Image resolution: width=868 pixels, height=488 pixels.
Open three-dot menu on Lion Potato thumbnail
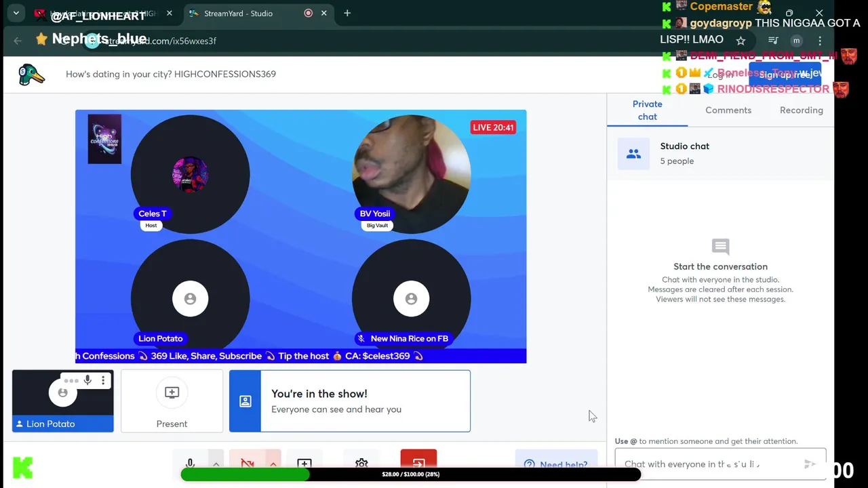point(103,380)
